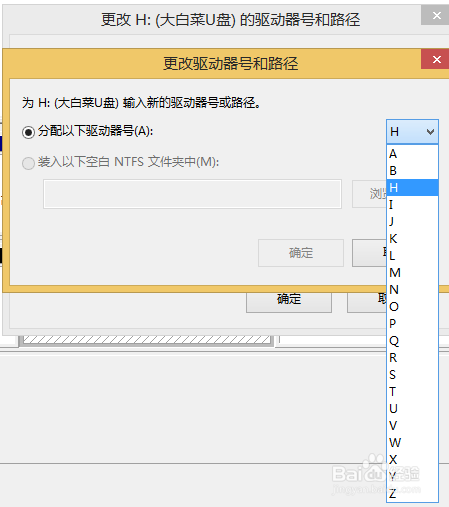Choose drive letter B from list
The width and height of the screenshot is (449, 507).
tap(412, 171)
